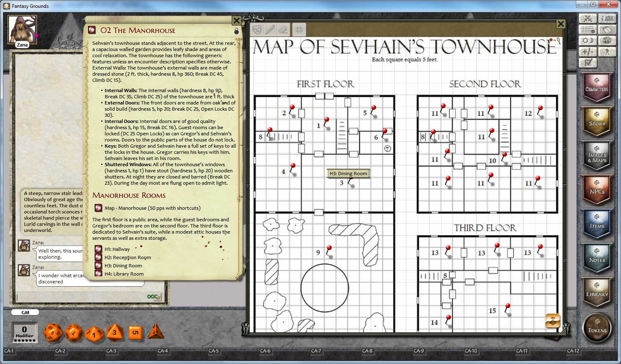
Task: Click the d8 die
Action: coord(114,332)
